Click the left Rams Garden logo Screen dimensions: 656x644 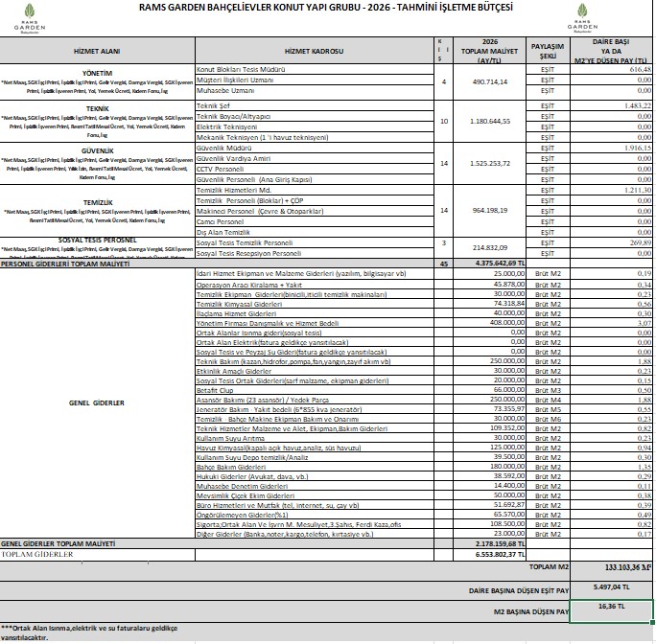point(30,18)
